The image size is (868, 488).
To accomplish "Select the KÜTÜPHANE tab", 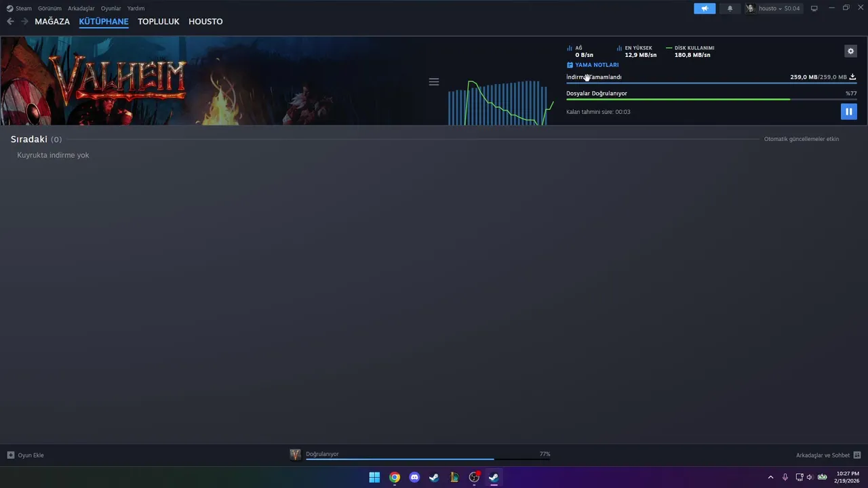I will pos(104,21).
